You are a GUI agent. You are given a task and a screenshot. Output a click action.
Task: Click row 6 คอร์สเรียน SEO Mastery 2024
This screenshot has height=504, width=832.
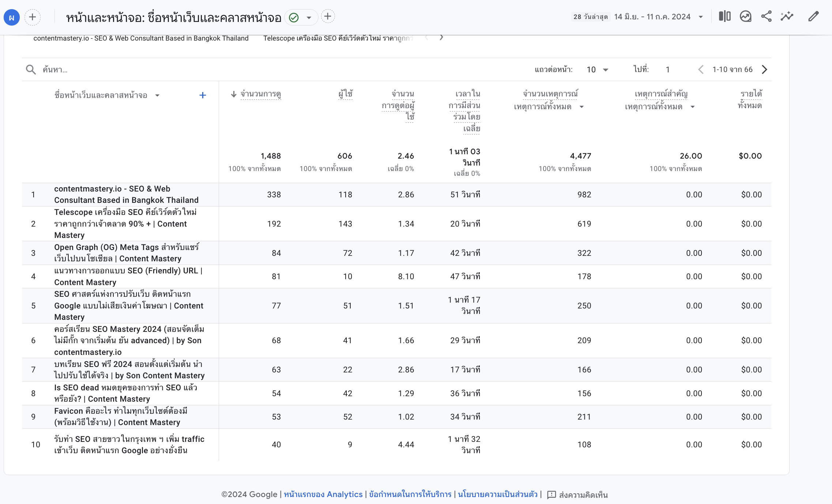[129, 340]
